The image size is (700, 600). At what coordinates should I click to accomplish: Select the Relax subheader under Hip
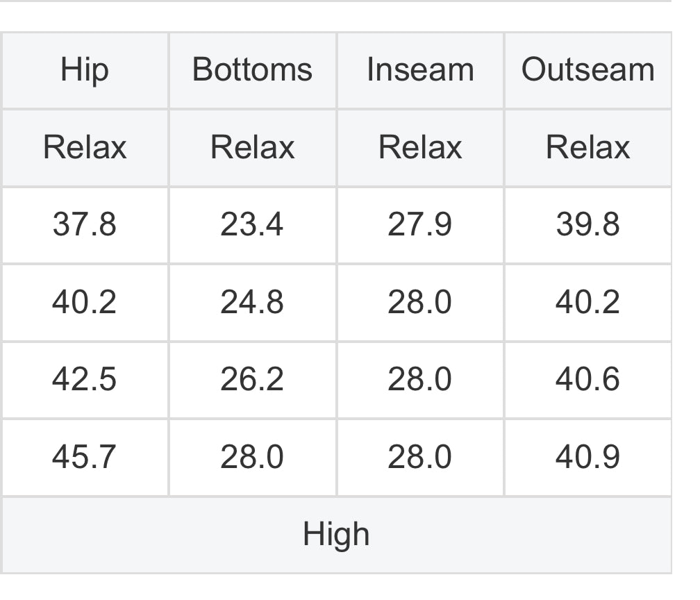pos(84,147)
